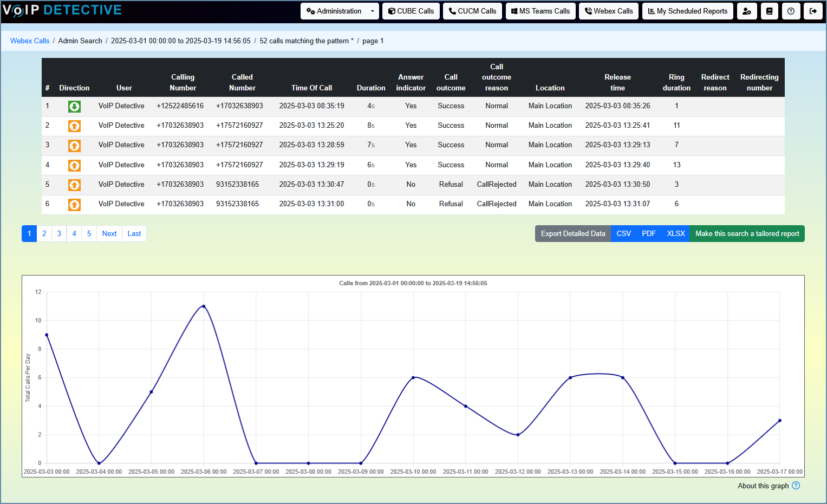Open Webex Calls in the navbar
Image resolution: width=827 pixels, height=504 pixels.
(x=609, y=11)
